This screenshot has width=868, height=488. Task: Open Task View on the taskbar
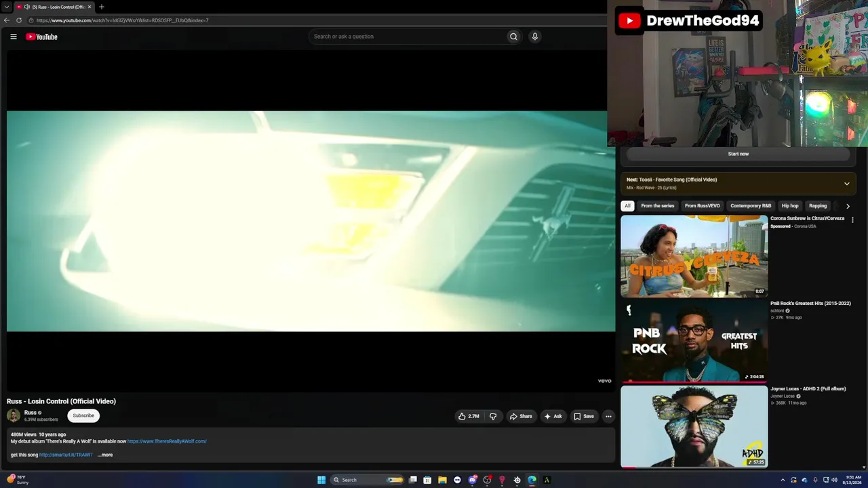[412, 480]
